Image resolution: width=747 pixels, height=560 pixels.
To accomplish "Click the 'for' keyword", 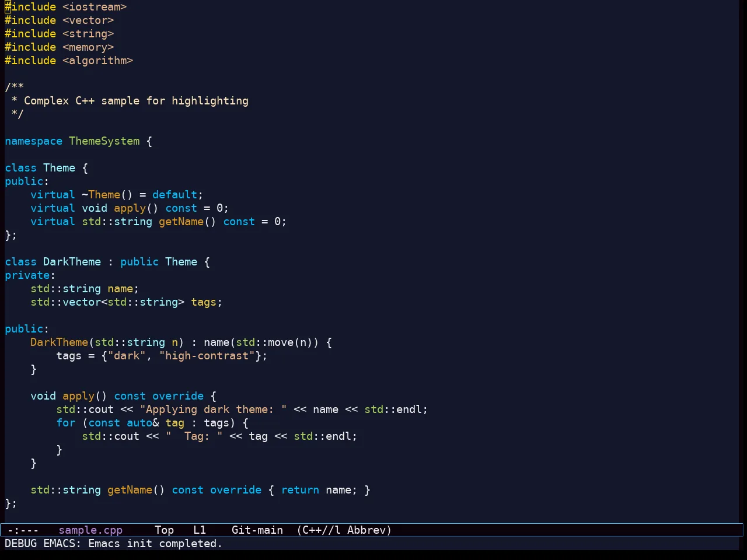I will pyautogui.click(x=65, y=423).
